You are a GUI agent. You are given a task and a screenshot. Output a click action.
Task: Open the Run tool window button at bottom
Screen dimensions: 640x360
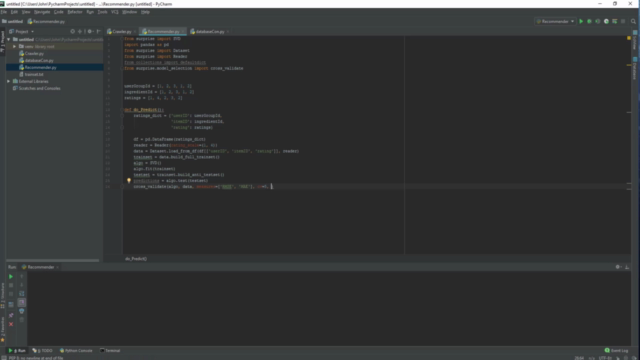tap(17, 351)
